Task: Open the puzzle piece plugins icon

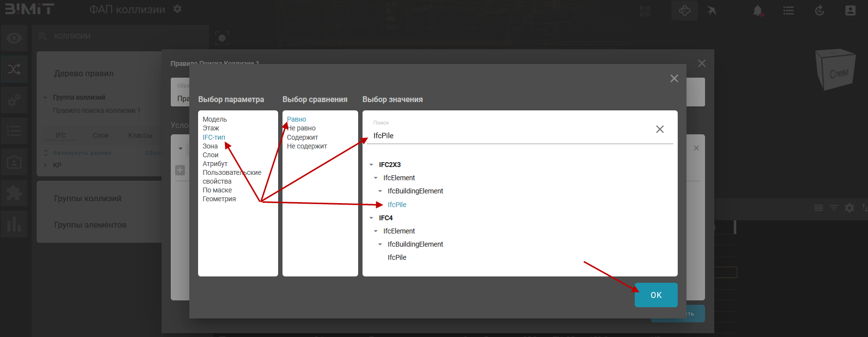Action: tap(14, 193)
